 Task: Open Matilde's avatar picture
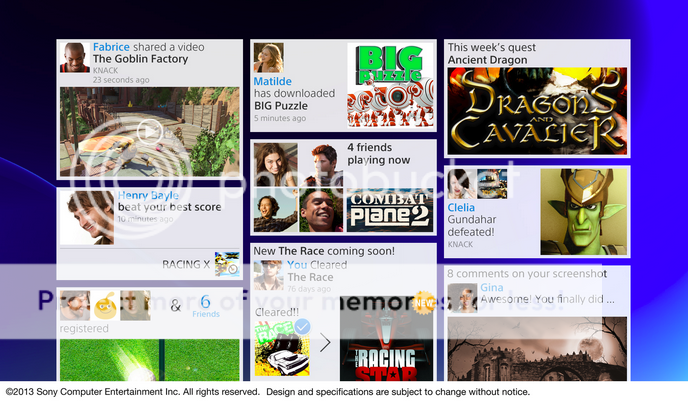pyautogui.click(x=269, y=57)
